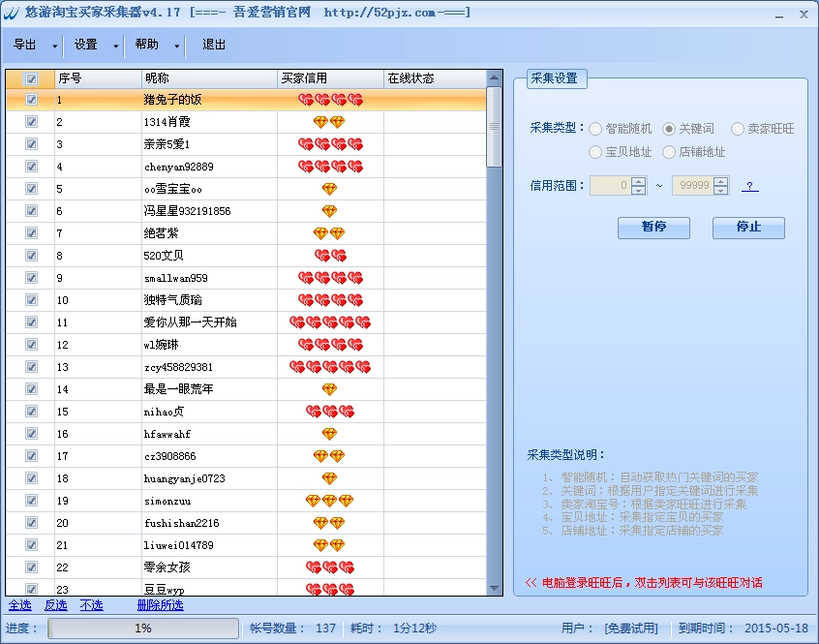Click the app logo in the title bar

11,13
